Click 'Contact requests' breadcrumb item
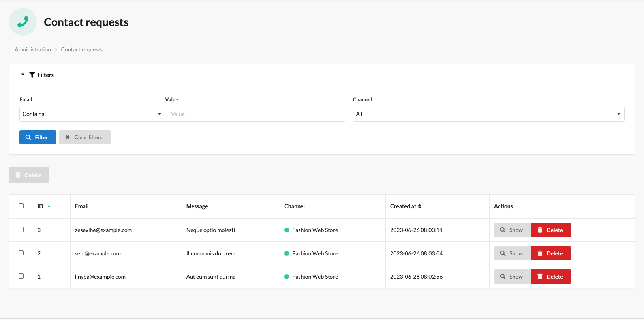This screenshot has width=644, height=320. click(82, 49)
